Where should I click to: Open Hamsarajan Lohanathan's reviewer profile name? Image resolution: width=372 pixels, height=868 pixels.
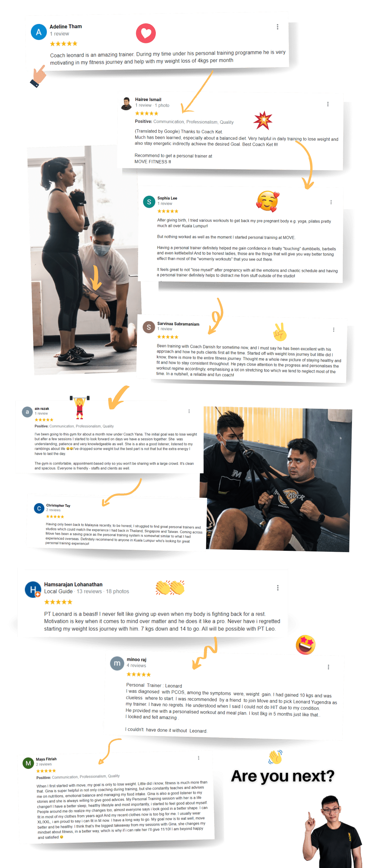(x=73, y=584)
